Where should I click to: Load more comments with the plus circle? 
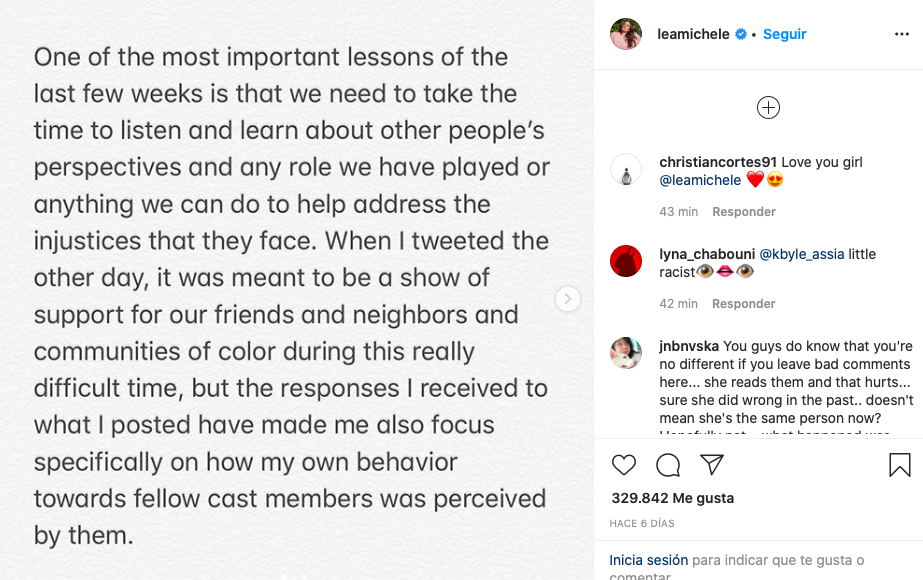coord(768,108)
